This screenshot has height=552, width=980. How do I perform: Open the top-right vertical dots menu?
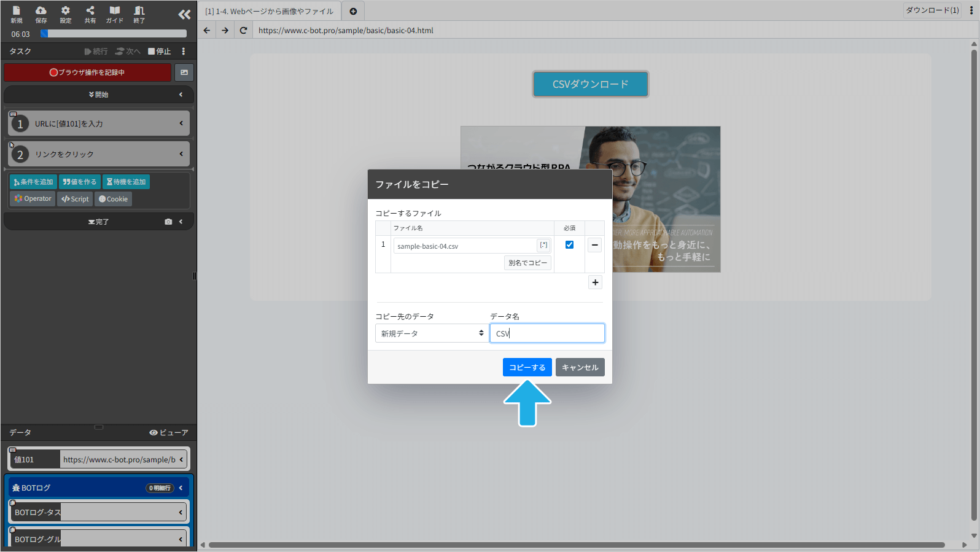coord(971,10)
